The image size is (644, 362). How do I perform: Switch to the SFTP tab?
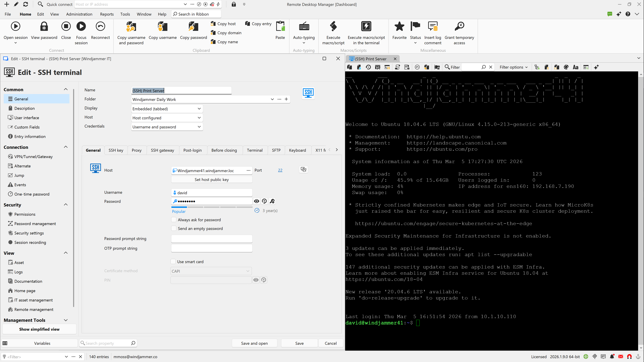click(276, 150)
